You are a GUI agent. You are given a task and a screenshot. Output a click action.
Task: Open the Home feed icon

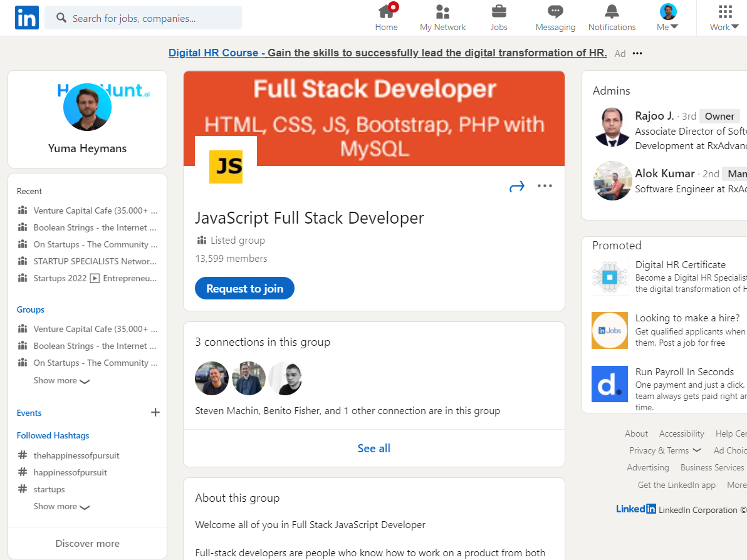pyautogui.click(x=386, y=12)
